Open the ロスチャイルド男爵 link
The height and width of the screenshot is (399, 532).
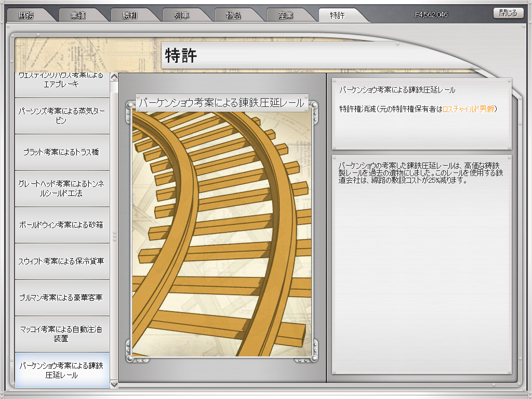(x=469, y=109)
